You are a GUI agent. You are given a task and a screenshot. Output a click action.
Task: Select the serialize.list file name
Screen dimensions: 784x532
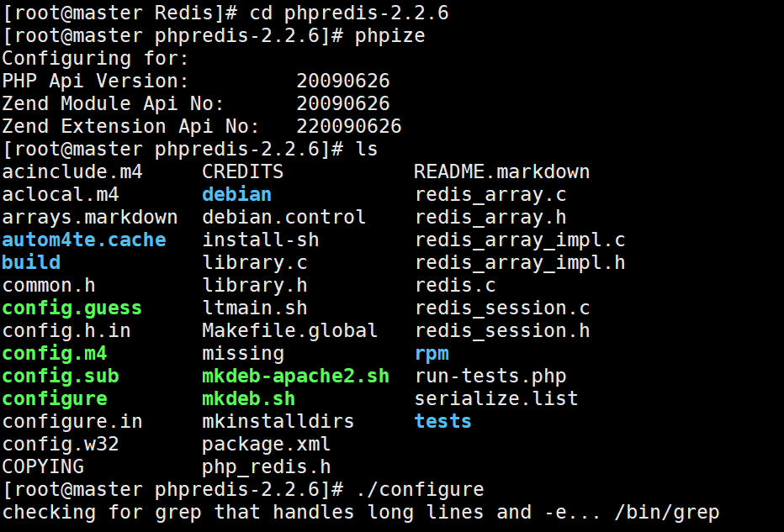[495, 398]
